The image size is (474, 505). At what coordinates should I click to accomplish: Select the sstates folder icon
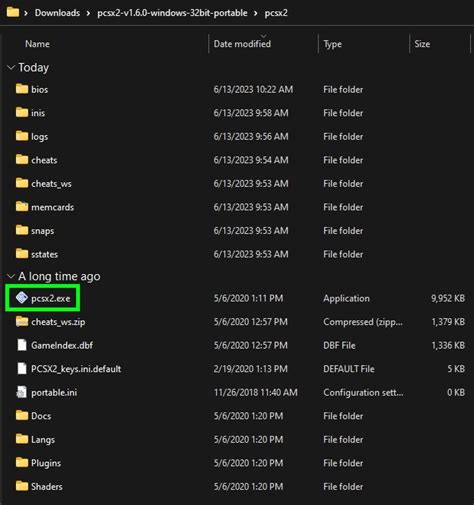click(22, 254)
